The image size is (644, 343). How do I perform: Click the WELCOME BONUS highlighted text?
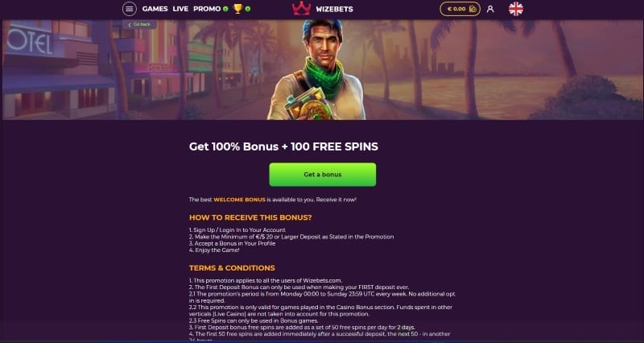point(239,200)
